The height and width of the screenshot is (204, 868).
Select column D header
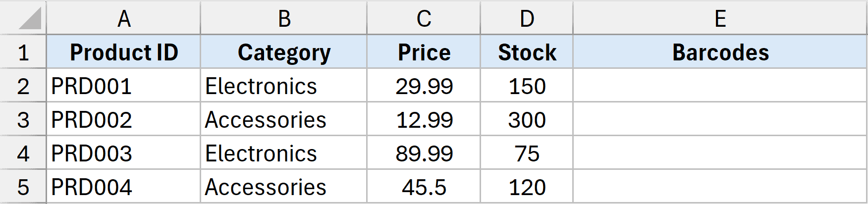(527, 19)
